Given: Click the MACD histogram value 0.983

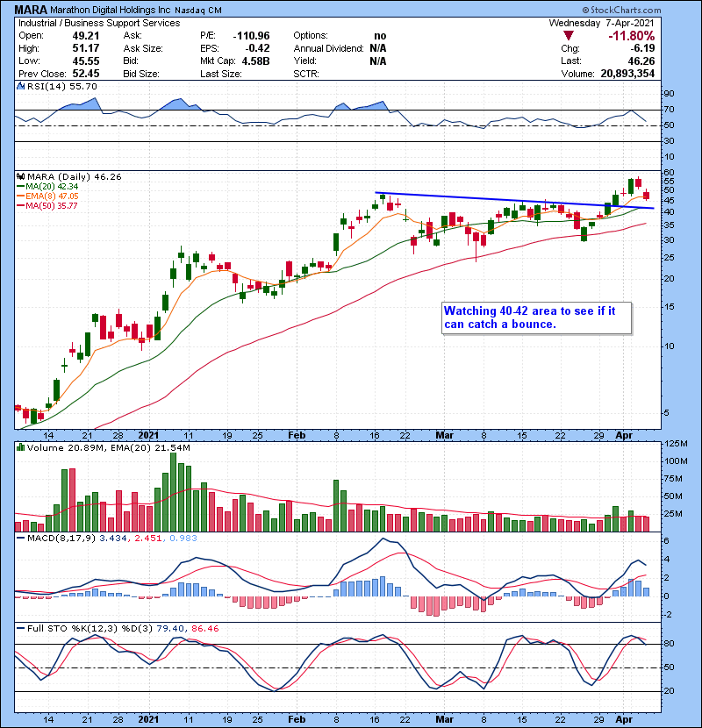Looking at the screenshot, I should click(183, 539).
